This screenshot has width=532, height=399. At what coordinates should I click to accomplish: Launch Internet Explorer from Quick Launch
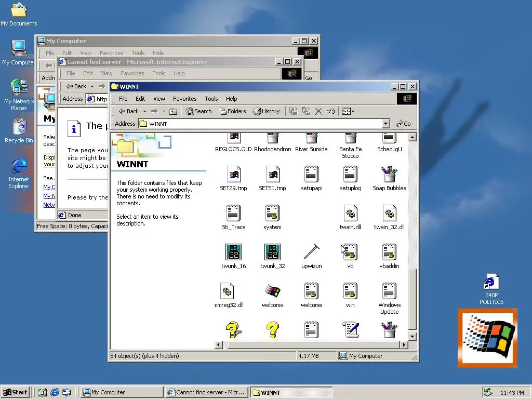click(55, 392)
